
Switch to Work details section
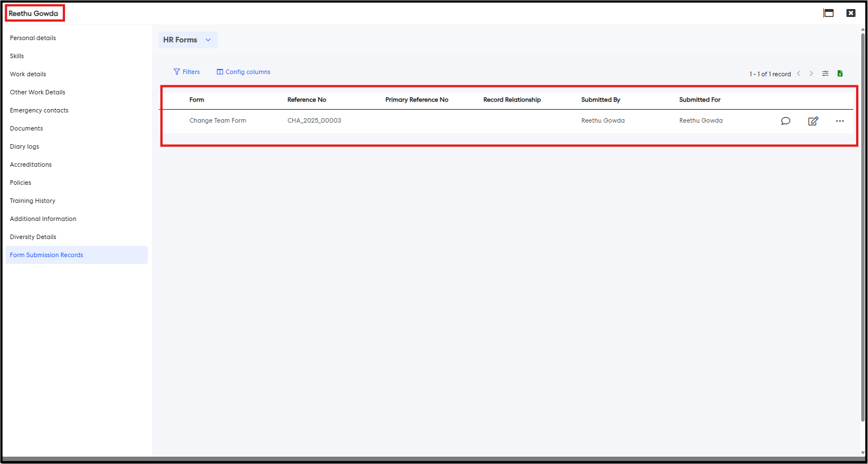pyautogui.click(x=28, y=74)
